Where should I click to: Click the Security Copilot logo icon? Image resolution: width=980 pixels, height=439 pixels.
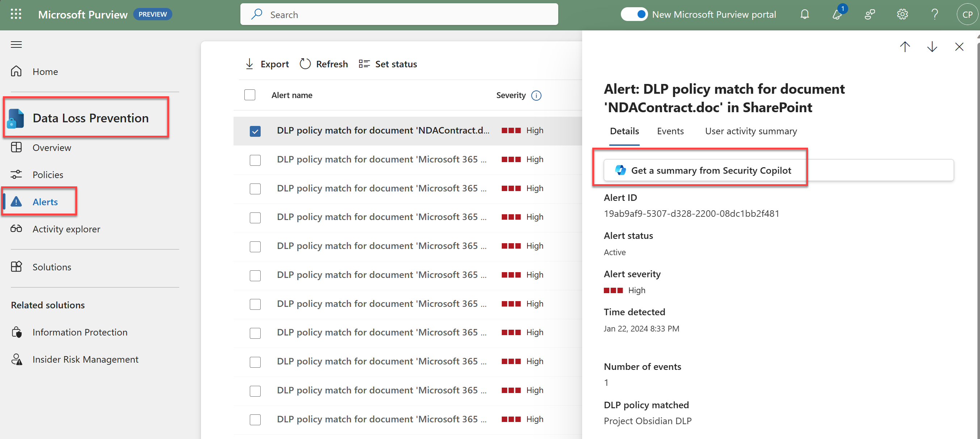pos(621,170)
